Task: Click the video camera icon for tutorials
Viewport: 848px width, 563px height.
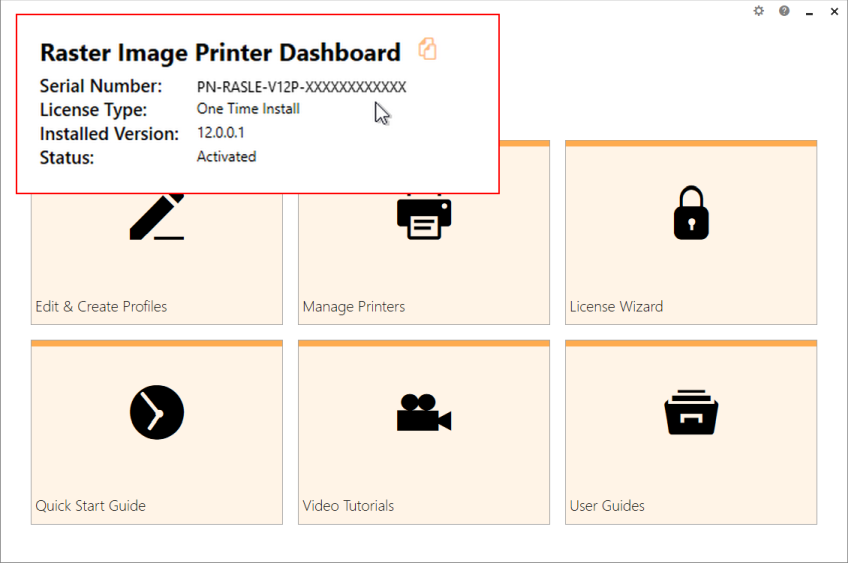Action: pyautogui.click(x=424, y=413)
